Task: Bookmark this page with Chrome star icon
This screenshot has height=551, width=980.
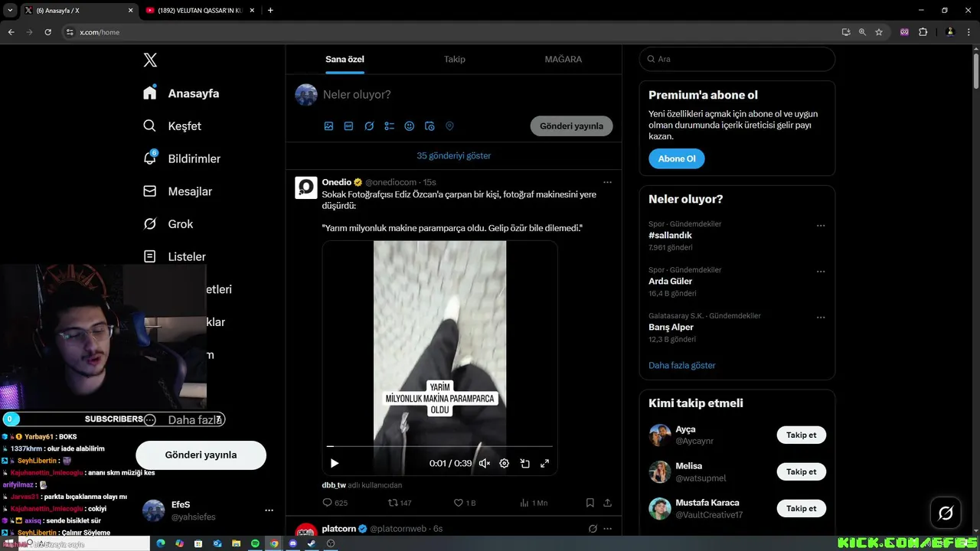Action: coord(879,32)
